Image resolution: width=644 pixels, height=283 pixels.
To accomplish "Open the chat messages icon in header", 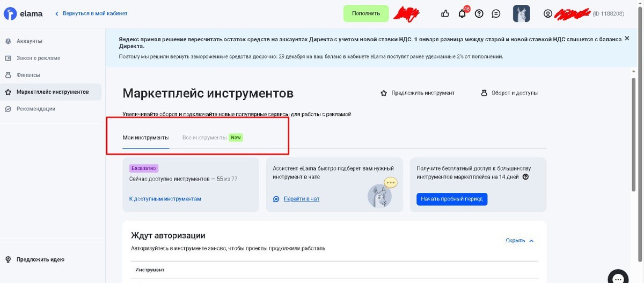I will tap(496, 13).
